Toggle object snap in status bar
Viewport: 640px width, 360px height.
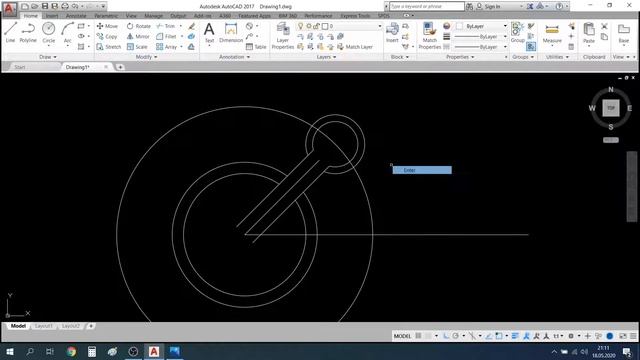pyautogui.click(x=499, y=336)
